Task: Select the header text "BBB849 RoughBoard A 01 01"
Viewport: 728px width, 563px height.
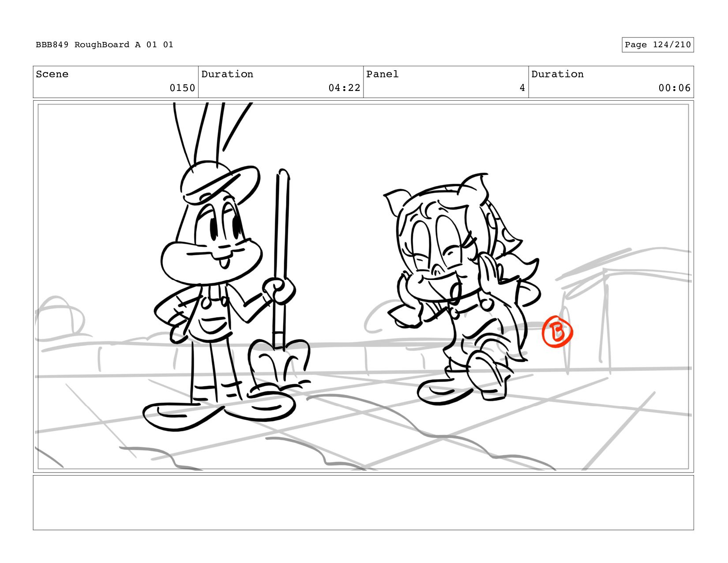Action: [x=105, y=45]
